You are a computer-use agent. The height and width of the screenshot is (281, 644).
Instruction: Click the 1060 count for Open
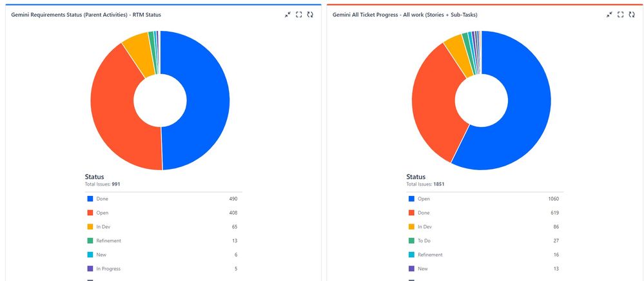(554, 199)
